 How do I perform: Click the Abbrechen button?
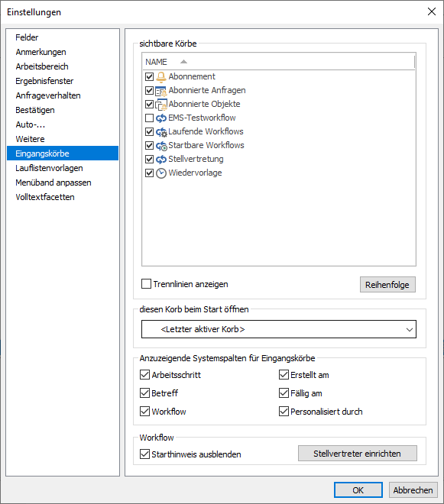tap(413, 489)
